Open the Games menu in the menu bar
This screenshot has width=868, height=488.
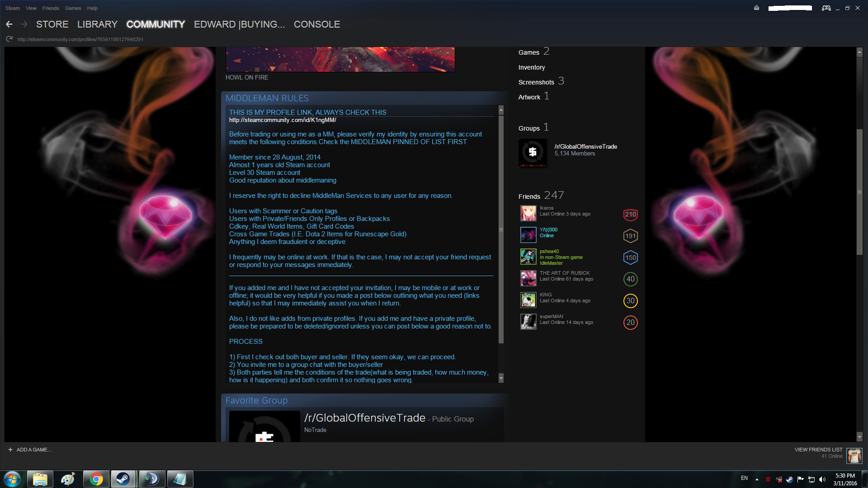[x=73, y=8]
